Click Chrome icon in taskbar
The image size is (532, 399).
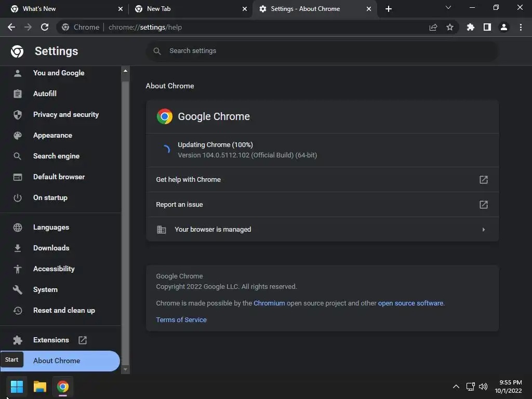click(63, 387)
